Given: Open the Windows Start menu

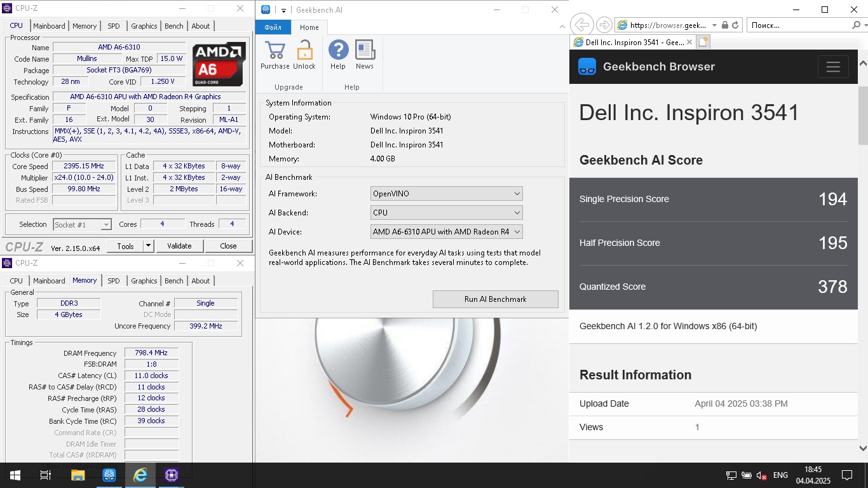Looking at the screenshot, I should (x=15, y=475).
